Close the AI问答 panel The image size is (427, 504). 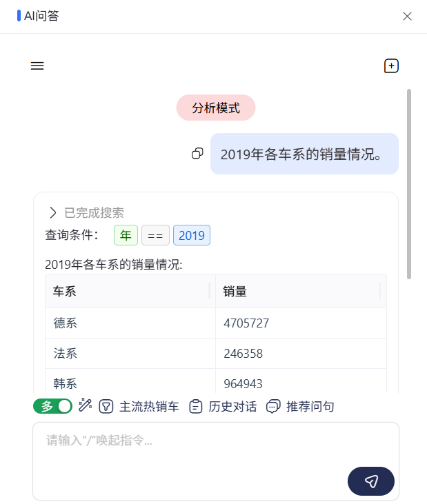(407, 16)
